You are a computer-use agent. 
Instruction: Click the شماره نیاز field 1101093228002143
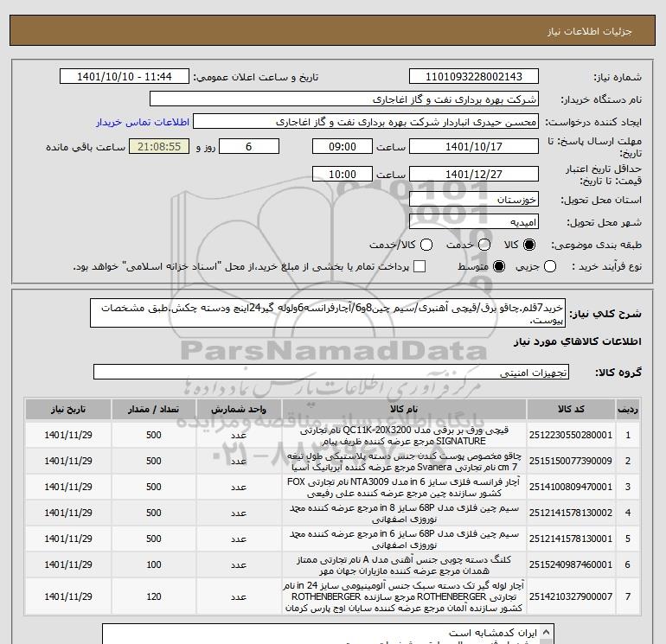(x=474, y=77)
